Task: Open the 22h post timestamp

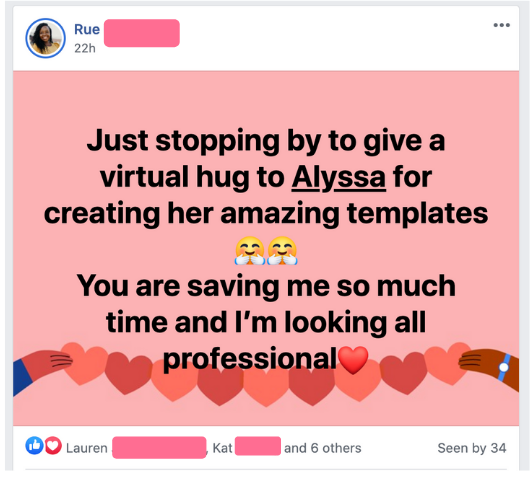Action: coord(85,49)
